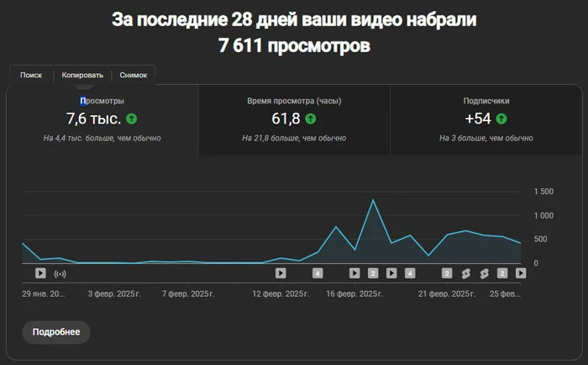Click the '0' axis value
The height and width of the screenshot is (365, 588).
(536, 263)
